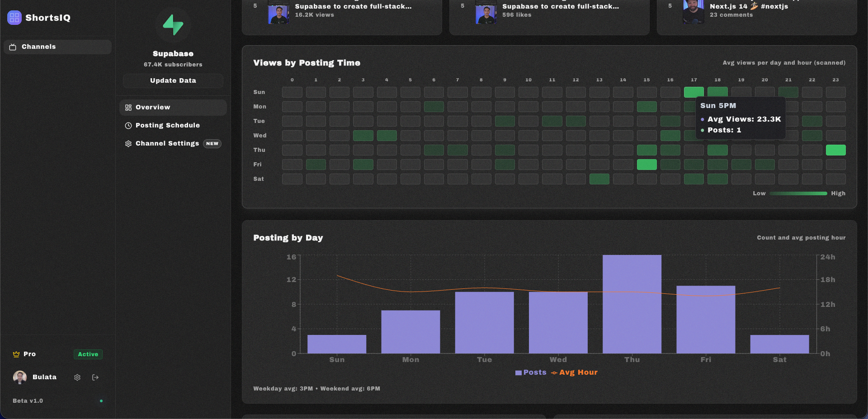This screenshot has width=868, height=419.
Task: Click the green status dot beside Beta v1.0
Action: [x=101, y=401]
